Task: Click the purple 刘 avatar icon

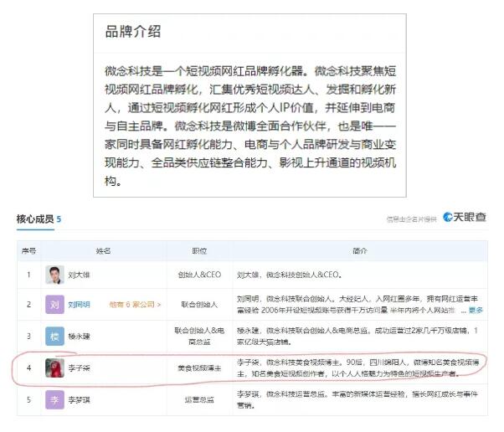Action: click(x=54, y=305)
